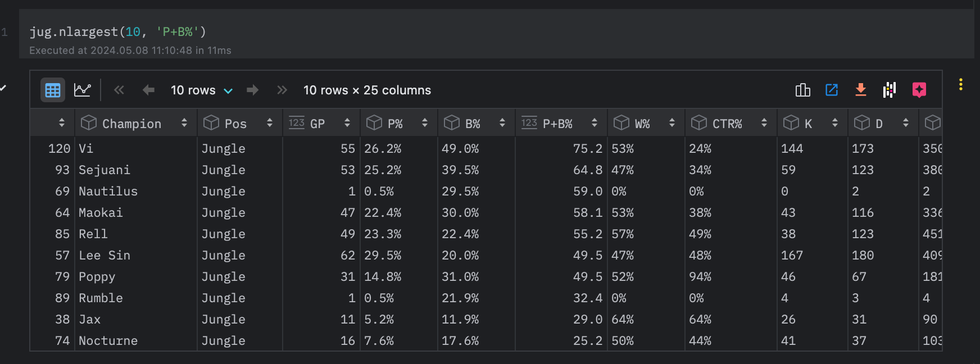980x364 pixels.
Task: Select the Jax champion cell
Action: point(135,319)
